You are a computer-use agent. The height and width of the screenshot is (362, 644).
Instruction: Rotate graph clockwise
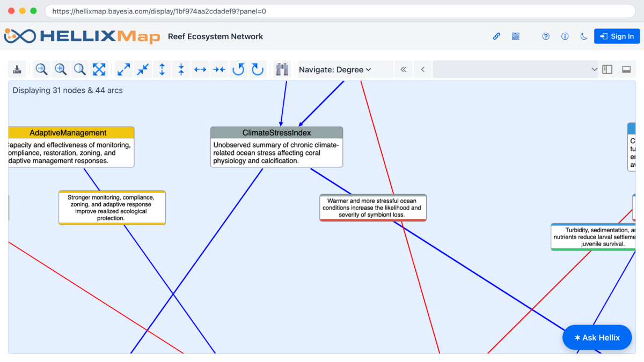258,69
